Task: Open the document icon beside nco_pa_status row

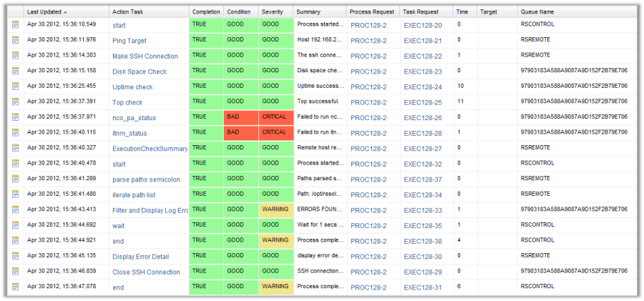Action: coord(15,117)
